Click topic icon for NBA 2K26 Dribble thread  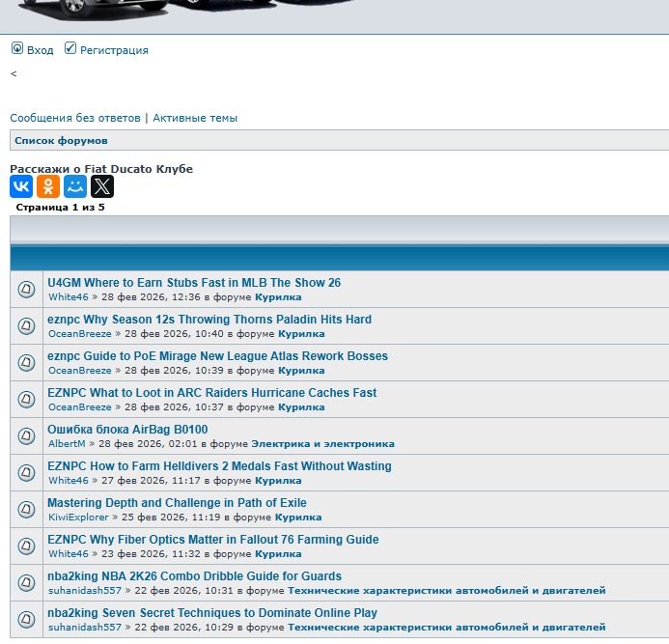(x=26, y=583)
